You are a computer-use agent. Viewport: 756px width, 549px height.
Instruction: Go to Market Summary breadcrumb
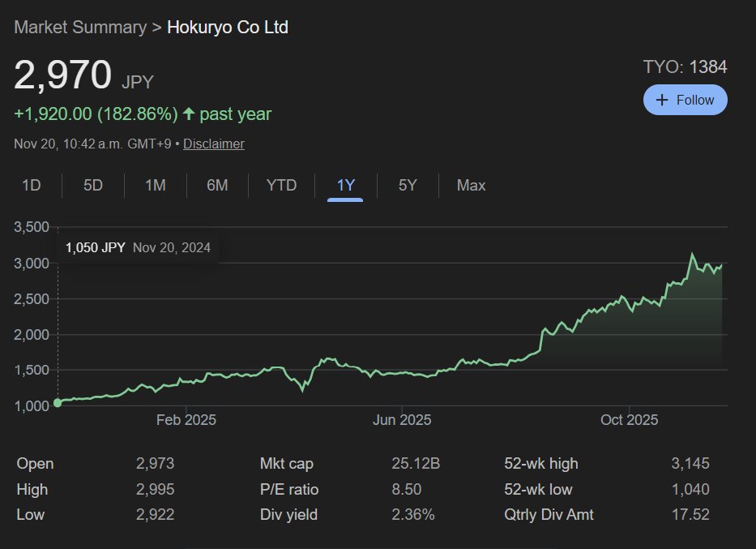80,27
